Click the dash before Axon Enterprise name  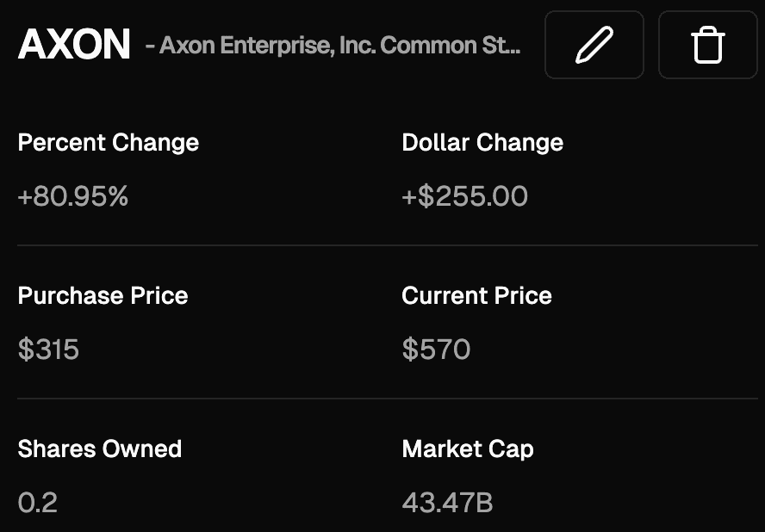pyautogui.click(x=150, y=46)
